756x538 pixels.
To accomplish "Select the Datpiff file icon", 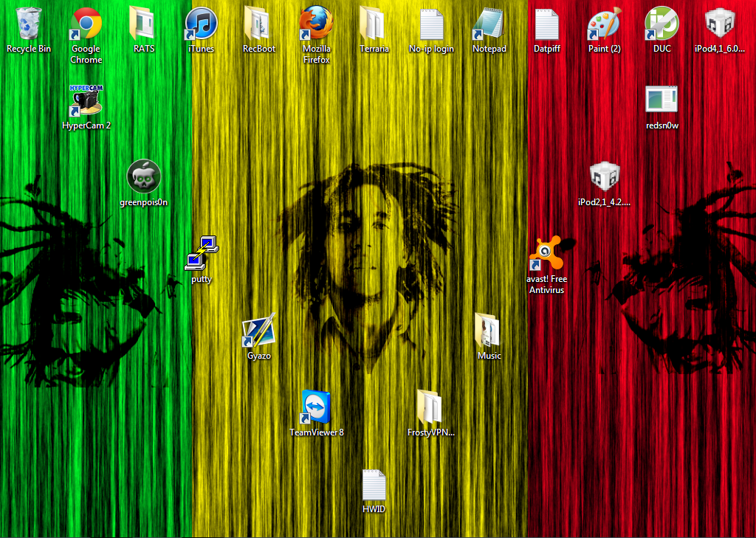I will pyautogui.click(x=547, y=24).
